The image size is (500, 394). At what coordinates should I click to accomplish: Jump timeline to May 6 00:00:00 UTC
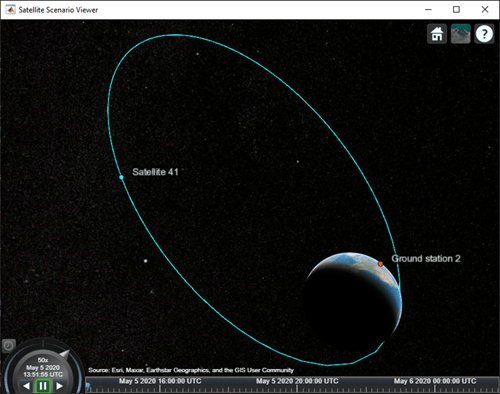pos(435,381)
